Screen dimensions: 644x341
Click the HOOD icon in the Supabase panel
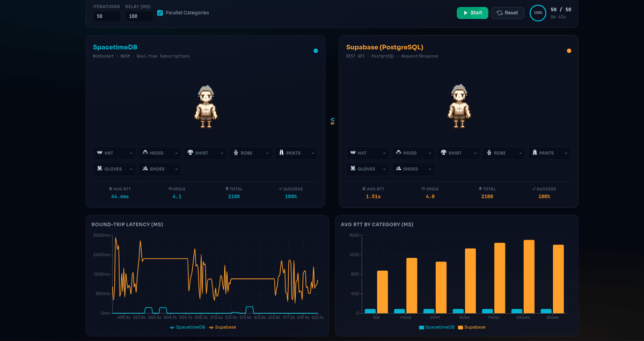coord(399,153)
